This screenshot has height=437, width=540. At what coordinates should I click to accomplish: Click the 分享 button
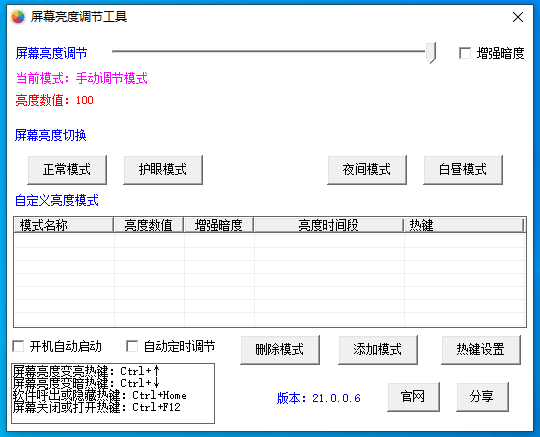(482, 397)
